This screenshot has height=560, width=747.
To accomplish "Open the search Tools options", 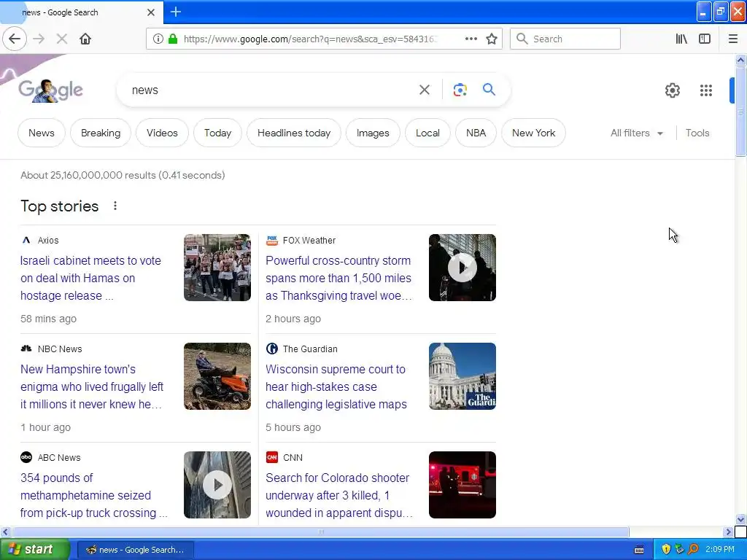I will (x=697, y=133).
